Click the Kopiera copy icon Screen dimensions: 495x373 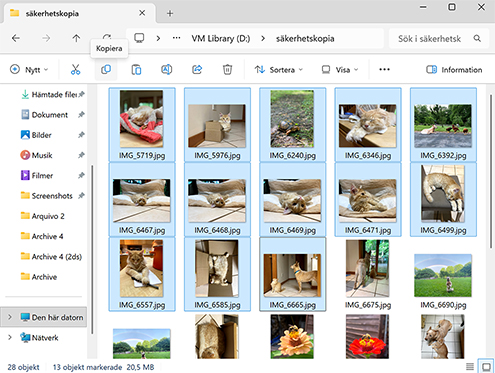pos(106,70)
